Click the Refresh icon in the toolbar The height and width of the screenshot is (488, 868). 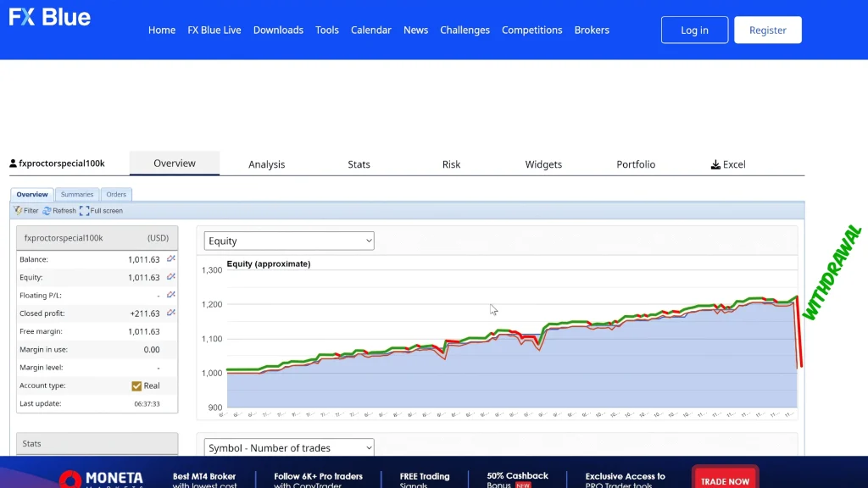coord(47,210)
